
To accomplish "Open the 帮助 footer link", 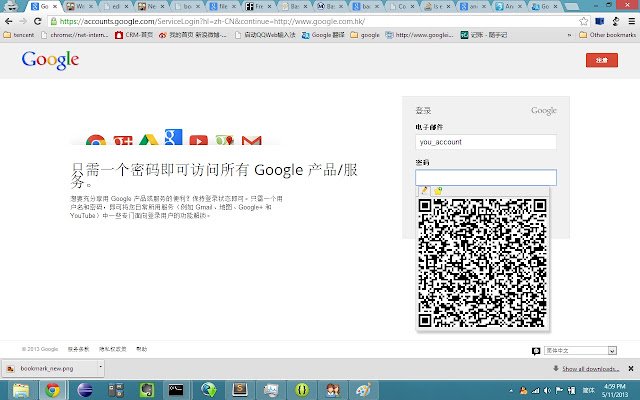I will [x=142, y=349].
